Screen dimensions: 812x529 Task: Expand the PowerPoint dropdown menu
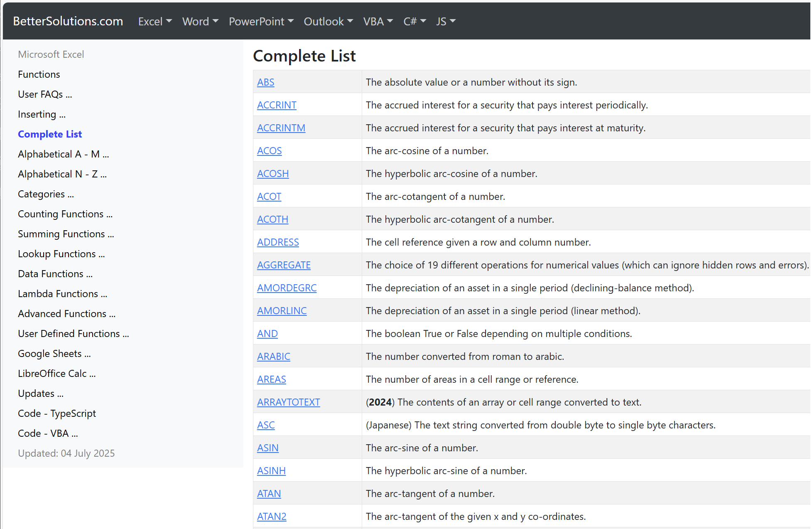(261, 21)
